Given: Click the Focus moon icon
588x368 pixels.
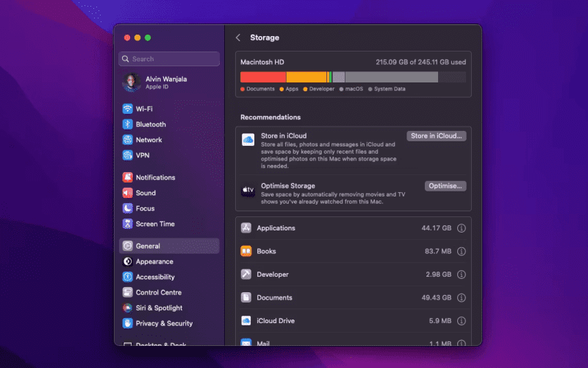Looking at the screenshot, I should tap(127, 208).
